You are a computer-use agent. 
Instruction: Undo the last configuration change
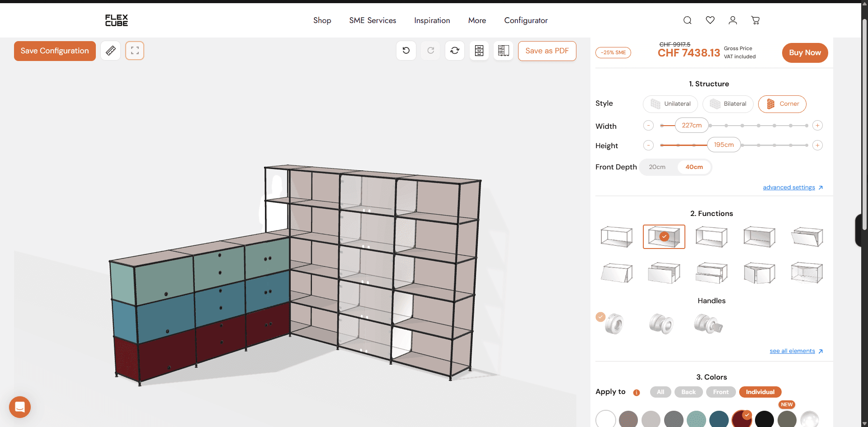(x=406, y=50)
